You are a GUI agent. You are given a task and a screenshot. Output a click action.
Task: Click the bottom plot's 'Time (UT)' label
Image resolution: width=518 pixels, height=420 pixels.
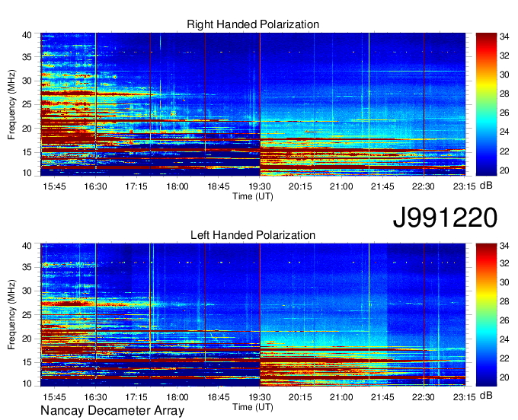[253, 407]
